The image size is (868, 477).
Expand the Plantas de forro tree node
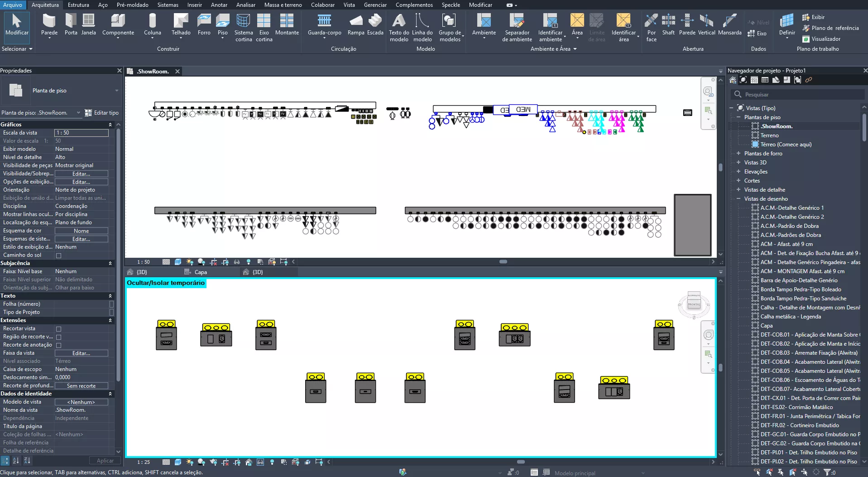[x=739, y=154]
